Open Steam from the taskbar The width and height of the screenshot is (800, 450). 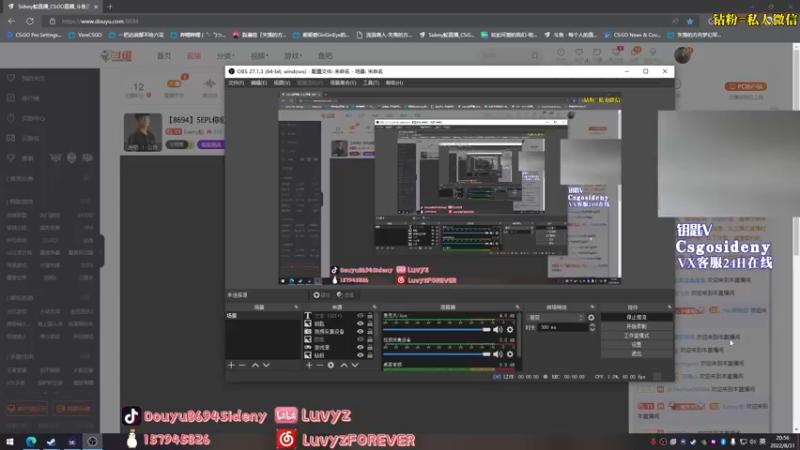[x=52, y=441]
